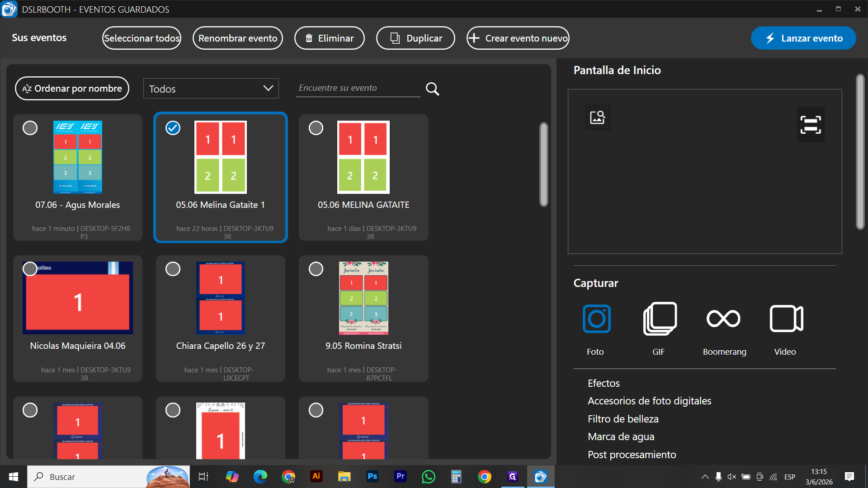Click the Duplicar button

pos(415,38)
